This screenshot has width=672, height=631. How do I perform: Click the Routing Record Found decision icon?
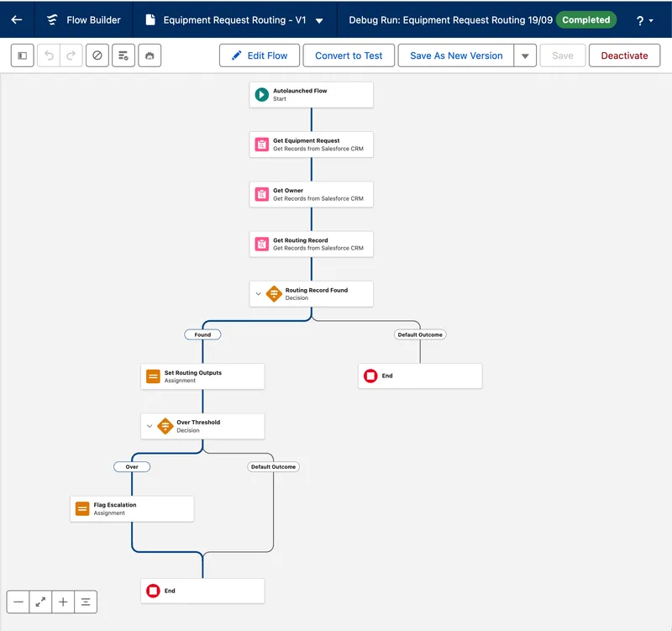(274, 294)
